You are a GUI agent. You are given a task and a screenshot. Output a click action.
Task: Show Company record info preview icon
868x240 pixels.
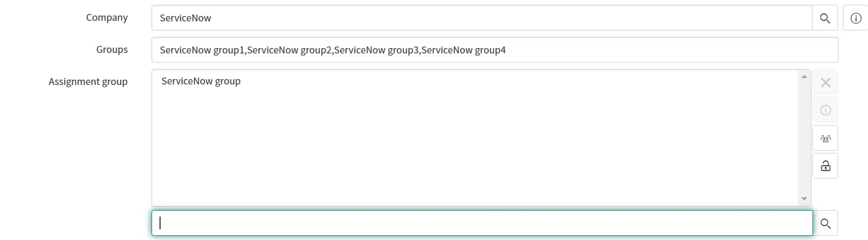856,18
